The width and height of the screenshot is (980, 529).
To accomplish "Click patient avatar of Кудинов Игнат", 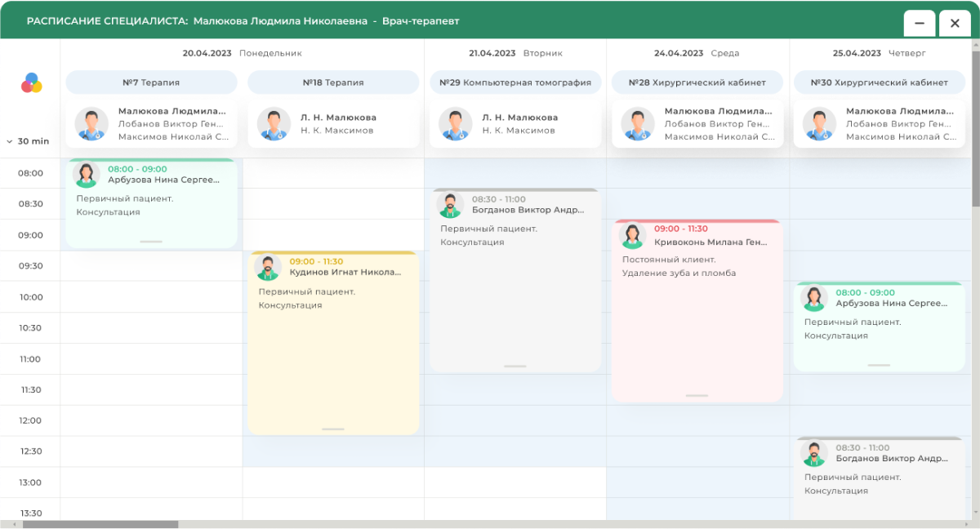I will (x=268, y=268).
